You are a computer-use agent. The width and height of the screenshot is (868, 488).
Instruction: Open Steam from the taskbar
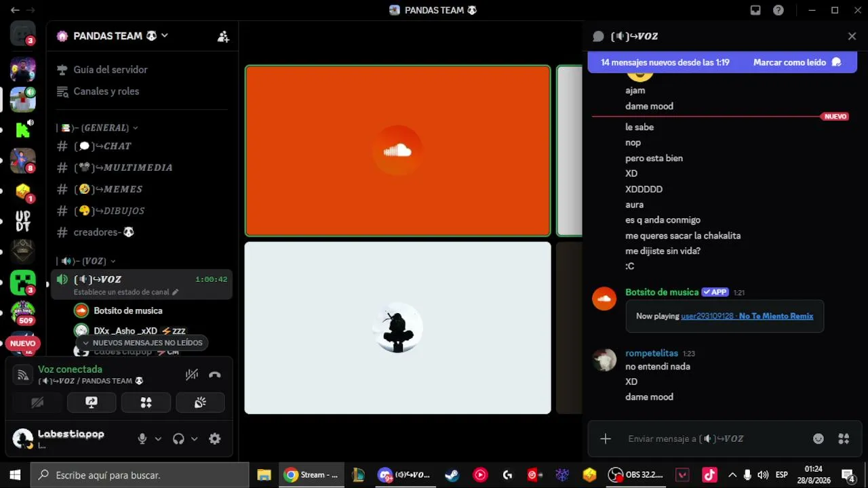point(452,475)
